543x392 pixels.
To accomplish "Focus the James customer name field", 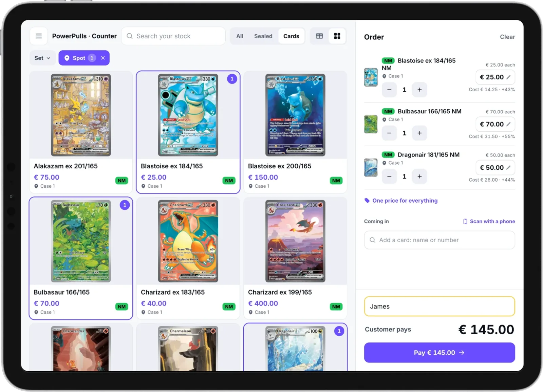I will click(x=439, y=306).
